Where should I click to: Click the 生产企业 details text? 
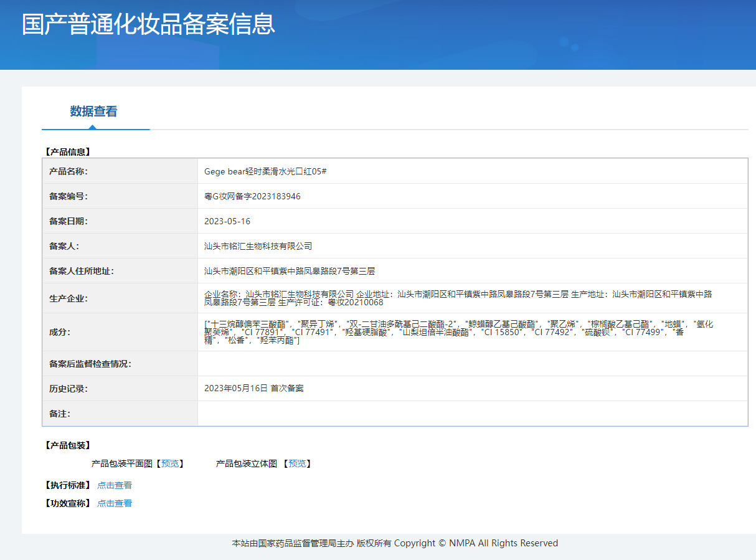coord(458,298)
